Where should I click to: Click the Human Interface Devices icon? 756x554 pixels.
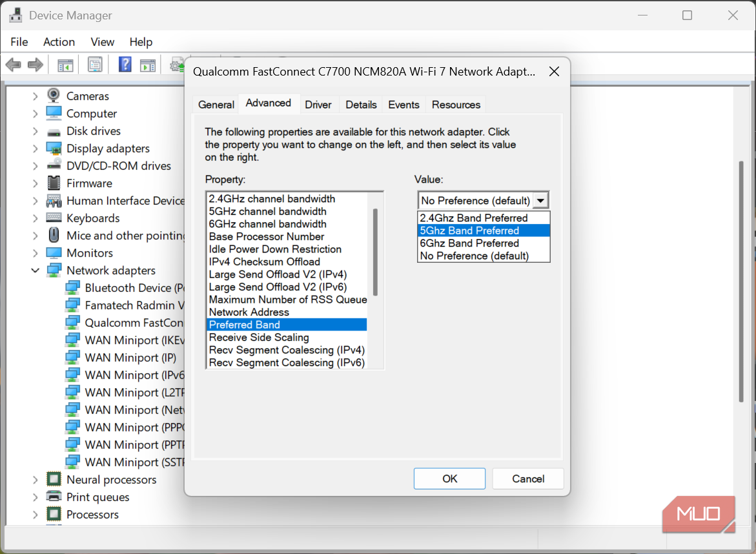coord(54,201)
